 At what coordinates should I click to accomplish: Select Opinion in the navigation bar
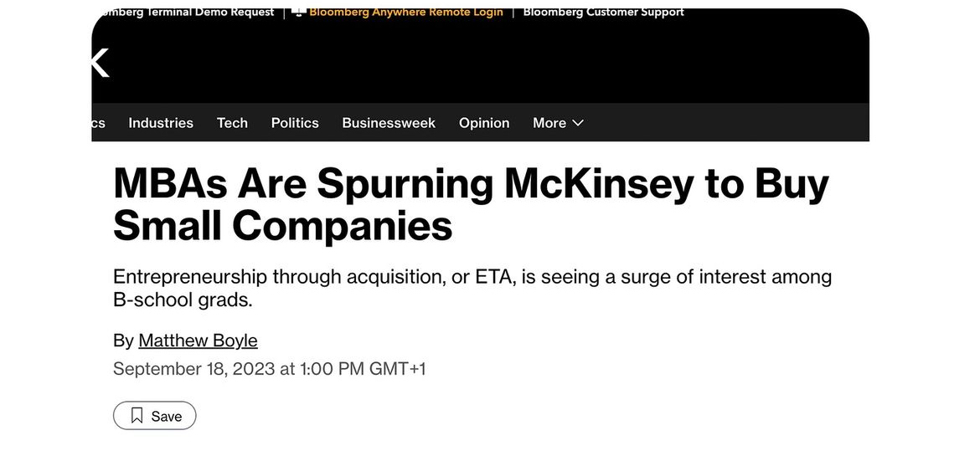pos(484,123)
